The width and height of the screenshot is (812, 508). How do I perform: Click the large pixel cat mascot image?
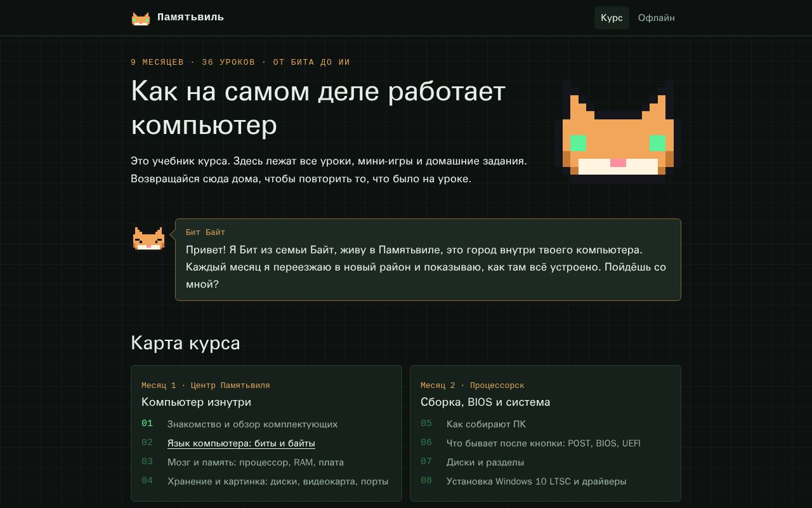[x=618, y=131]
